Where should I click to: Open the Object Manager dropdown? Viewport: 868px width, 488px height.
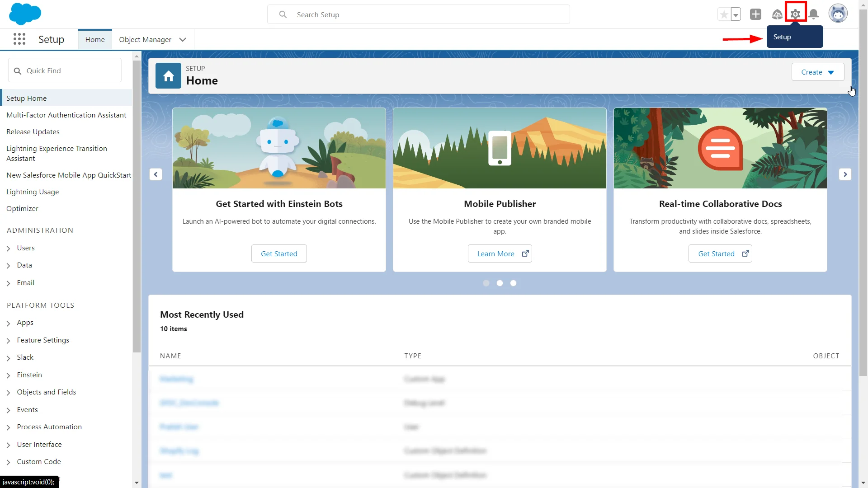(183, 39)
